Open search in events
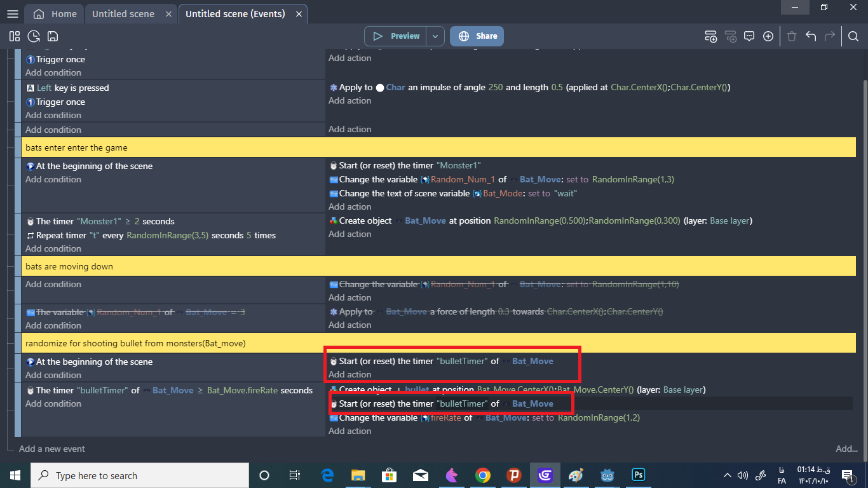The width and height of the screenshot is (868, 488). (x=853, y=36)
